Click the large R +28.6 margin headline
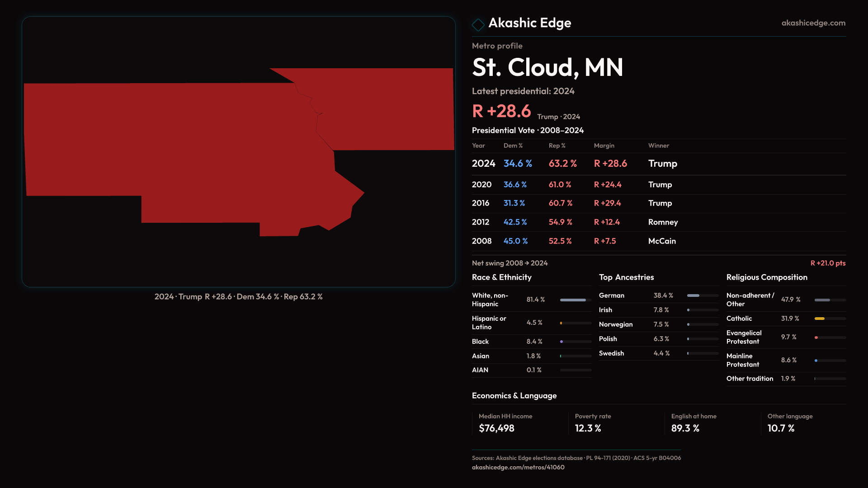This screenshot has height=488, width=868. (501, 111)
